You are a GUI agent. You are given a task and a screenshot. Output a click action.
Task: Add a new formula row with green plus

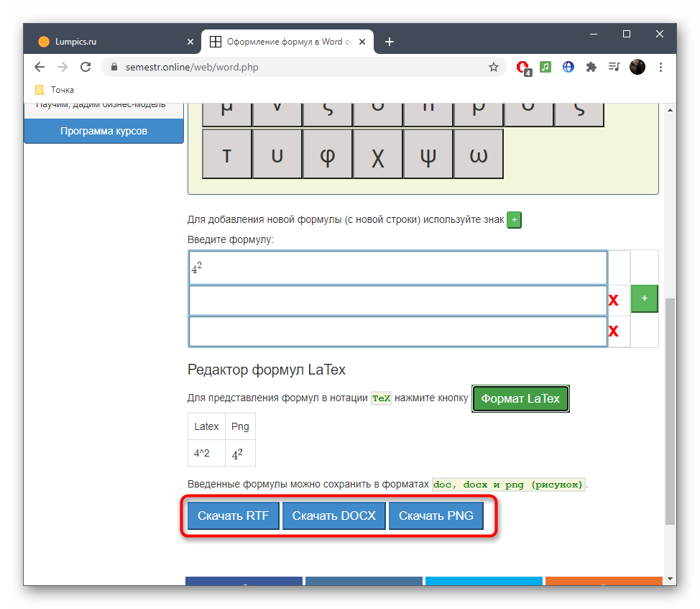tap(644, 298)
